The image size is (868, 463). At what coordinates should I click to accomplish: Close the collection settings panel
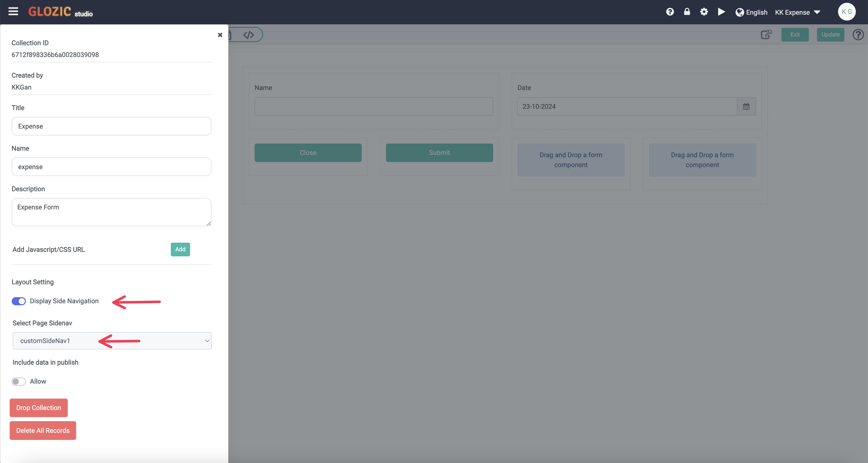point(220,35)
